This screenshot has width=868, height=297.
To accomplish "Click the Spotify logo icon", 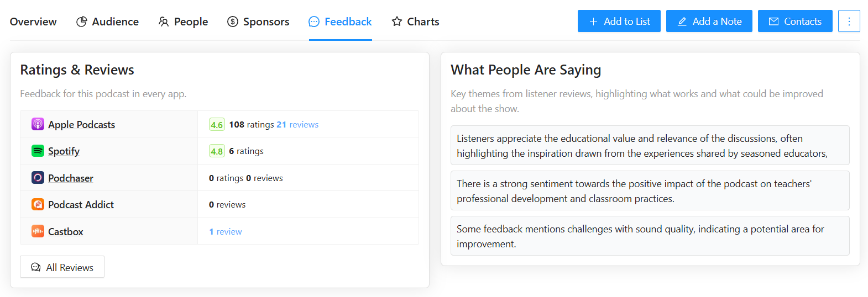I will pos(38,151).
